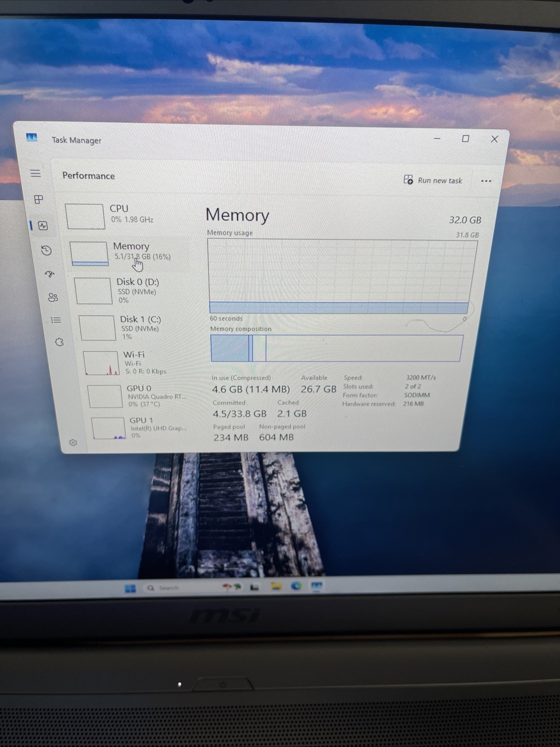Open the Details page icon
The width and height of the screenshot is (560, 747).
56,320
